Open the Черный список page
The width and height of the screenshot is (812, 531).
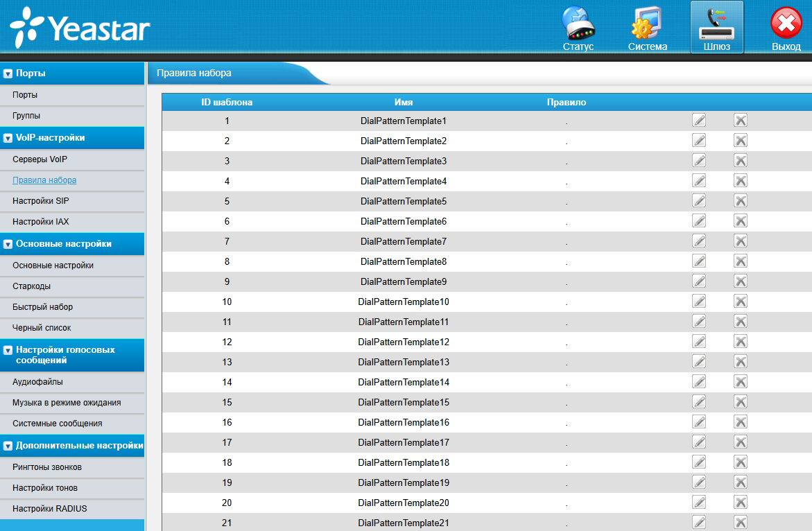pyautogui.click(x=42, y=328)
